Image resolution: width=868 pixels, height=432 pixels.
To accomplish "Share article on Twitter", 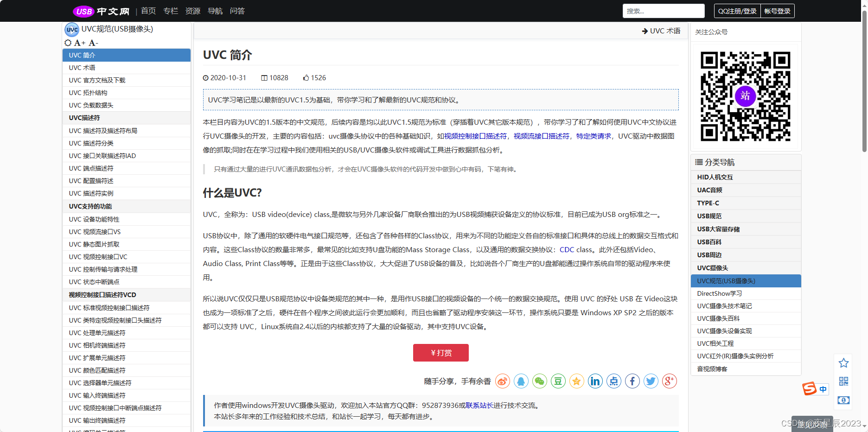I will coord(651,381).
